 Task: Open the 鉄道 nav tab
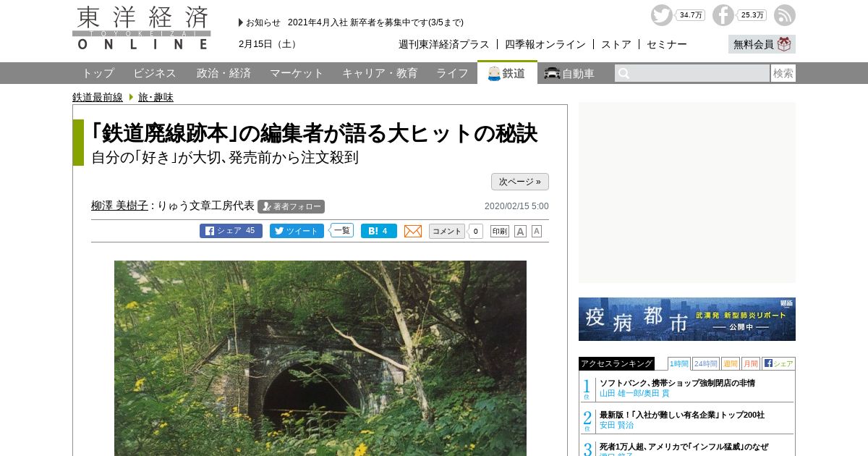pos(507,73)
